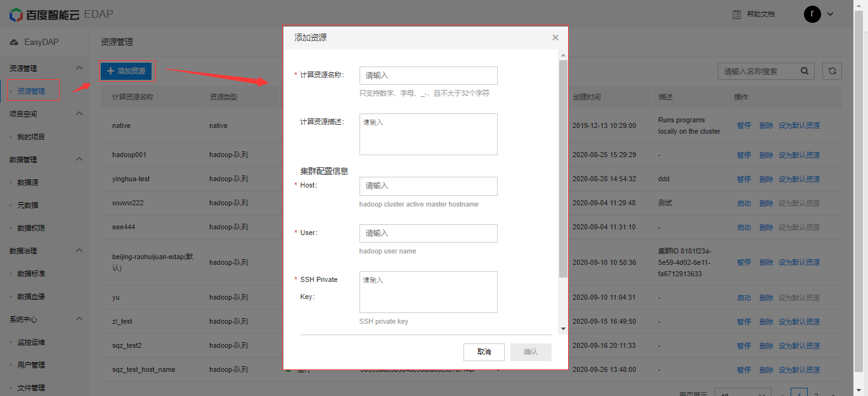Viewport: 868px width, 396px height.
Task: Click the 取消 button
Action: coord(484,352)
